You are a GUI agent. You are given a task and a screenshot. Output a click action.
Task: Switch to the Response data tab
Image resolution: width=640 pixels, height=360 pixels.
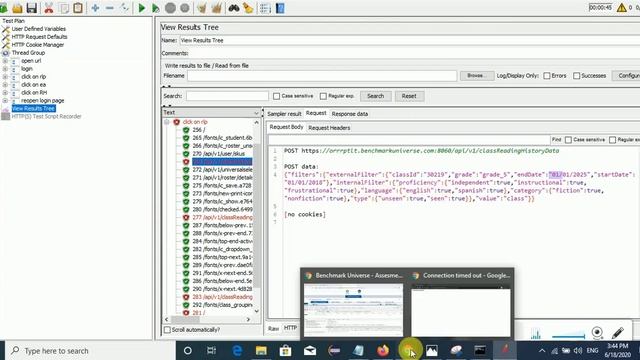tap(350, 114)
